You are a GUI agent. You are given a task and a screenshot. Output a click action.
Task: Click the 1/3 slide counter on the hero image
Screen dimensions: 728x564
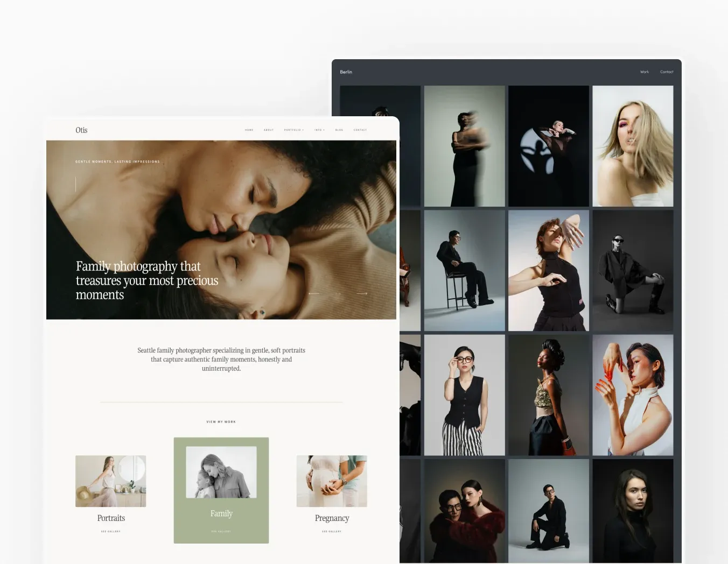[x=338, y=293]
